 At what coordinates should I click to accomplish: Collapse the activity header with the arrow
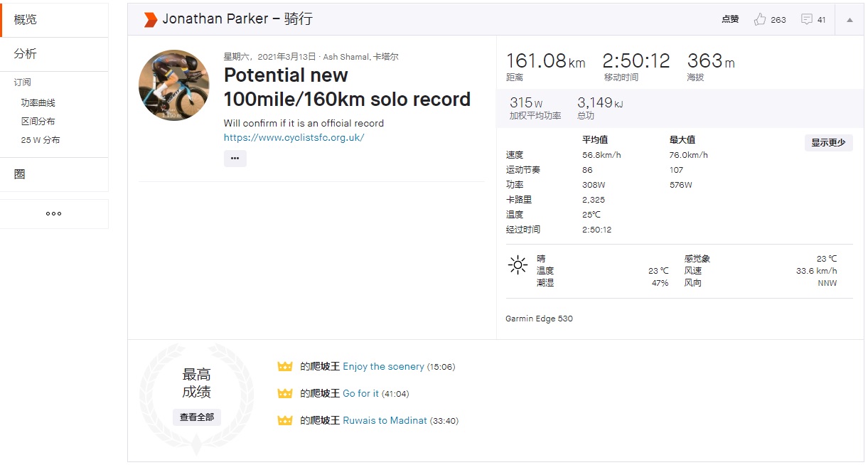pos(850,20)
